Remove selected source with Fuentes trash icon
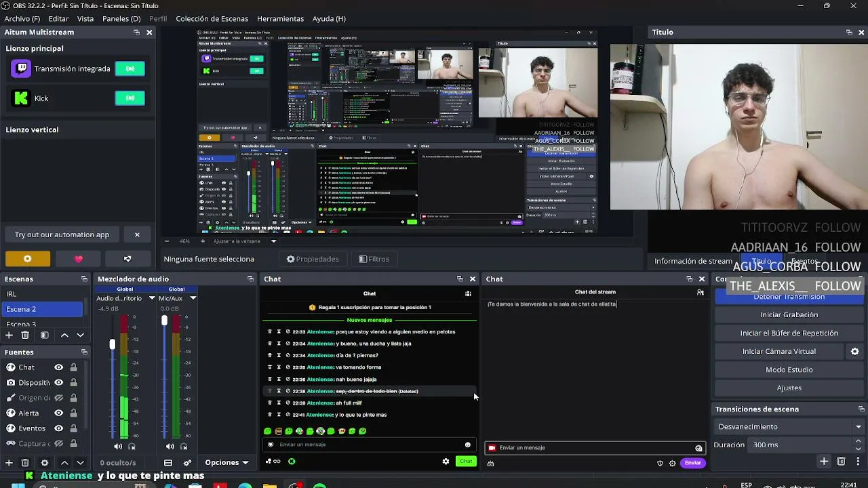This screenshot has height=488, width=868. point(25,463)
